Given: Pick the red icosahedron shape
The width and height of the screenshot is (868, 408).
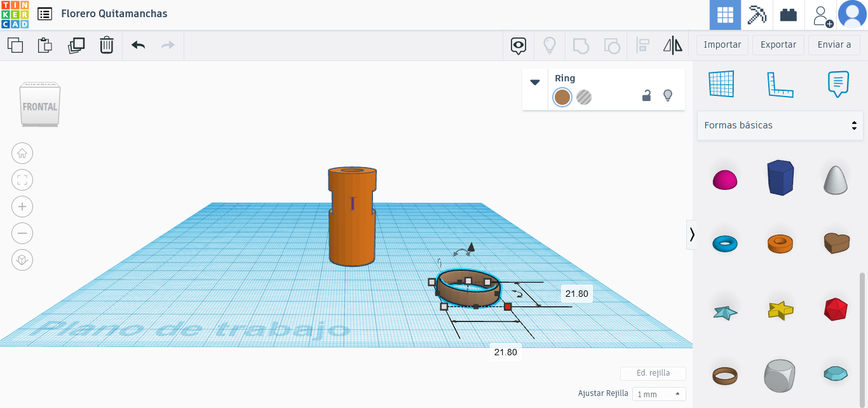Looking at the screenshot, I should tap(836, 309).
